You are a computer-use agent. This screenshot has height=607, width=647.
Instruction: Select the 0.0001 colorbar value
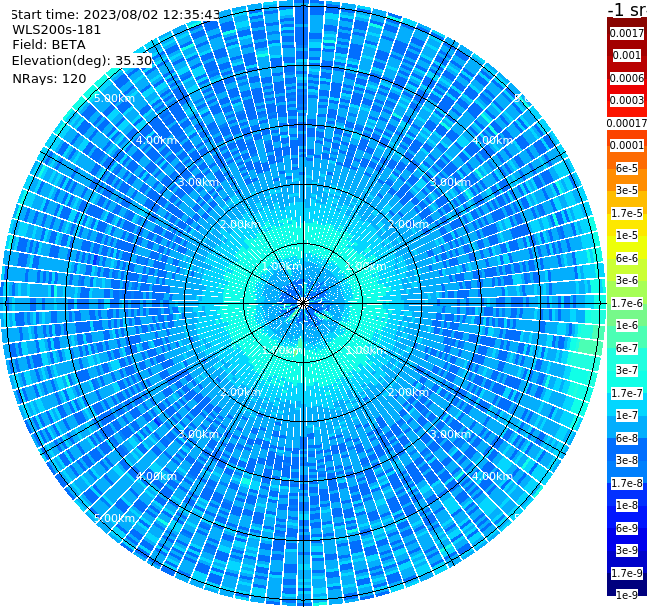627,145
